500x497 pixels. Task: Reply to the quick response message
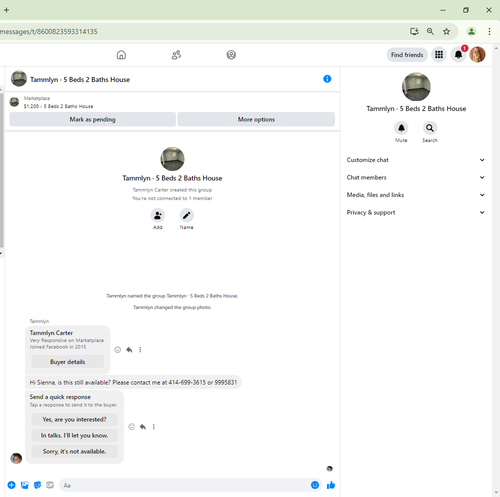pos(143,427)
